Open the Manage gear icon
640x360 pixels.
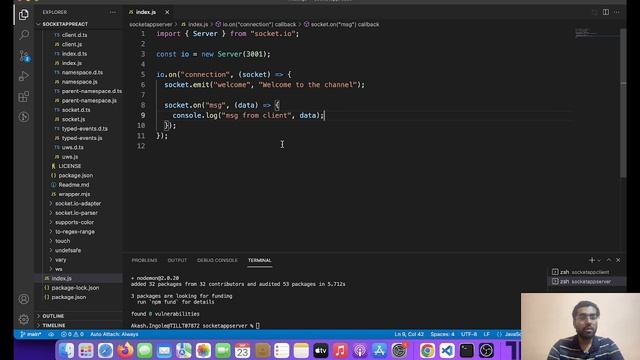click(24, 319)
